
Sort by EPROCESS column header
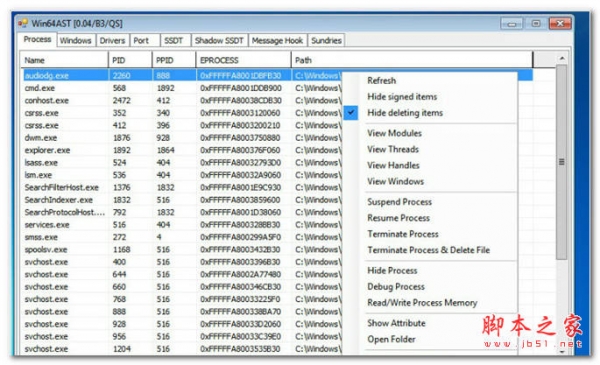coord(244,60)
